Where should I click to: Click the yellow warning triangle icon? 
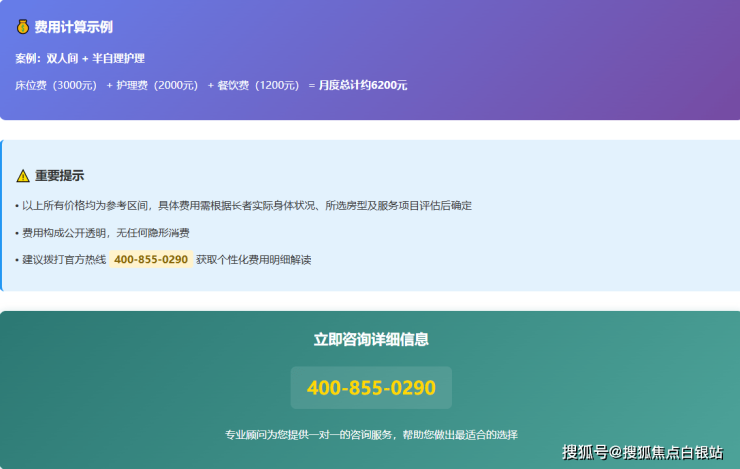point(23,176)
